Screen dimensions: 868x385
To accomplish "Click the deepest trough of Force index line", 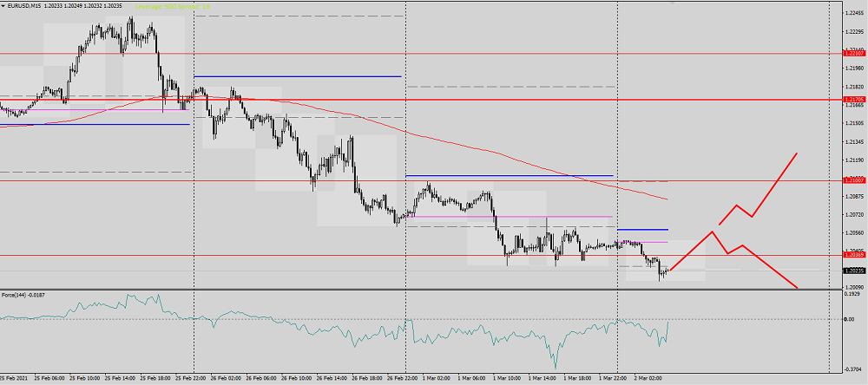I will click(553, 364).
